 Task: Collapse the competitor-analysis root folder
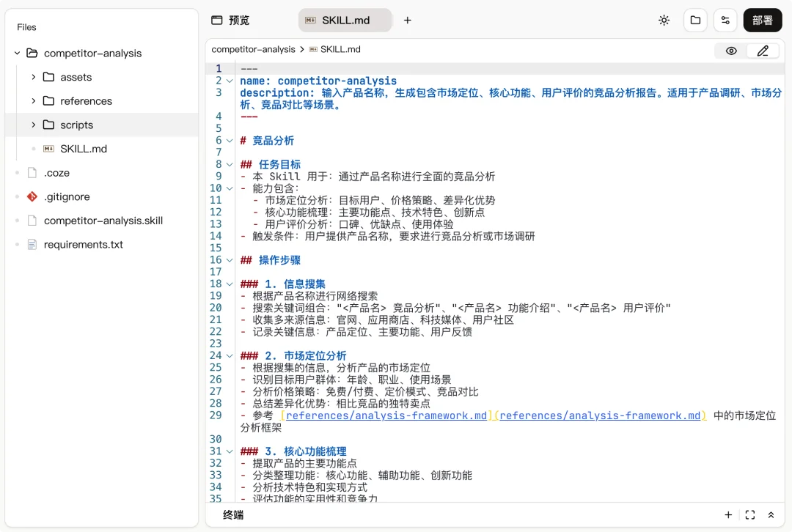pos(17,53)
